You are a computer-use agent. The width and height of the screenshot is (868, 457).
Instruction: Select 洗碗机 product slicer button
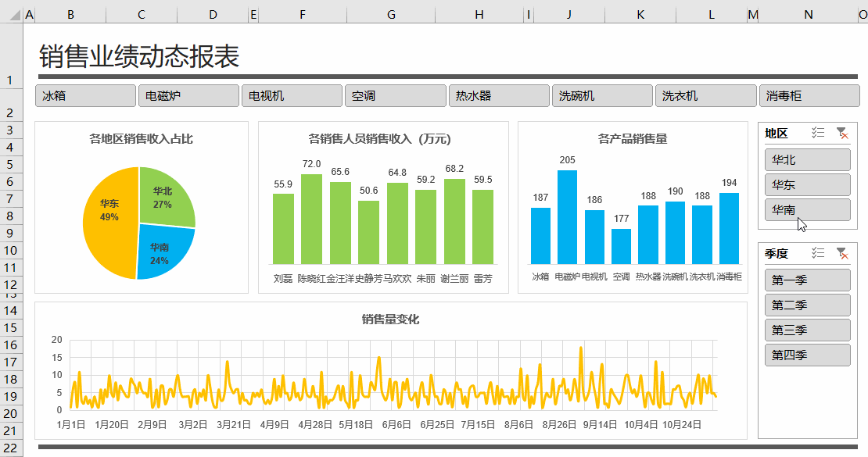click(x=602, y=96)
